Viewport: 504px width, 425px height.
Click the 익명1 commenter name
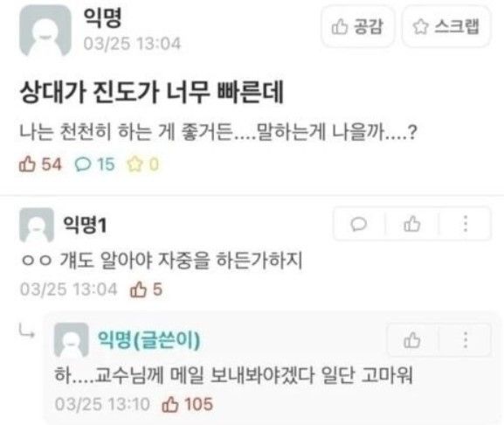click(85, 225)
